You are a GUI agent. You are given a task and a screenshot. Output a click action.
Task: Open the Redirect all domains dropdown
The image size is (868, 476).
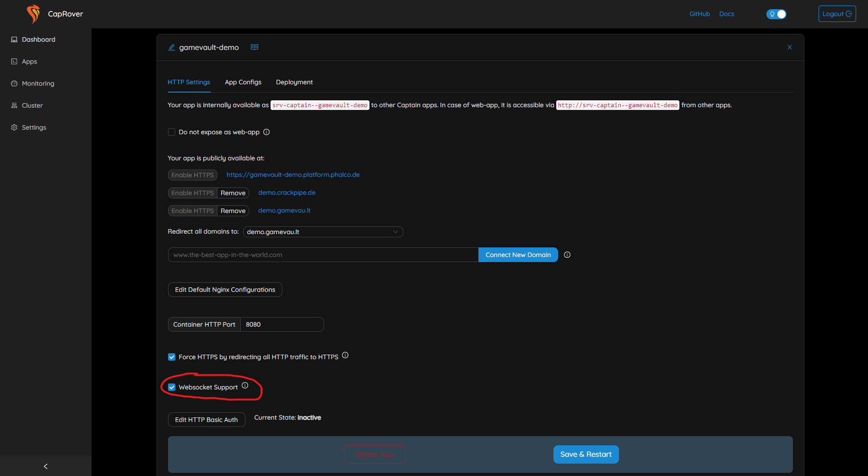(x=323, y=232)
